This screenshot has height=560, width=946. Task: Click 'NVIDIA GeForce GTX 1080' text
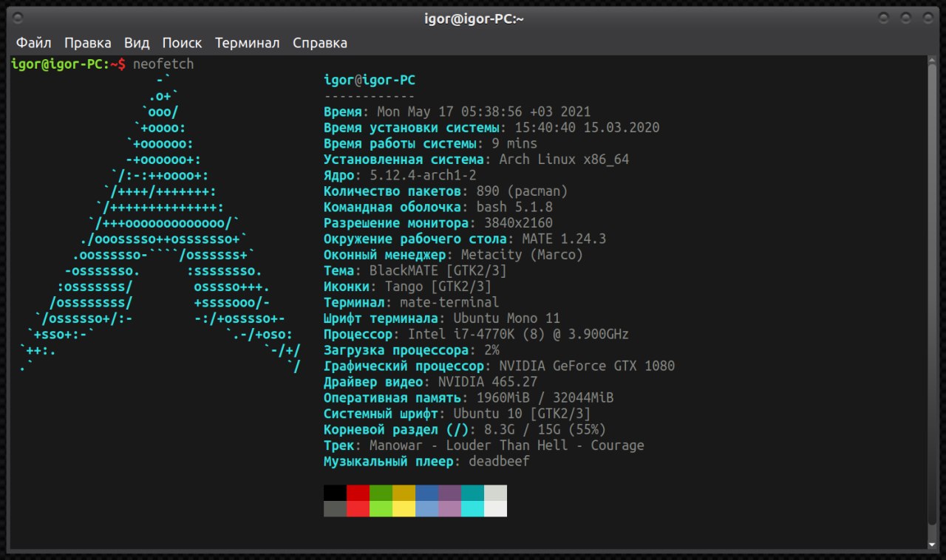[588, 366]
